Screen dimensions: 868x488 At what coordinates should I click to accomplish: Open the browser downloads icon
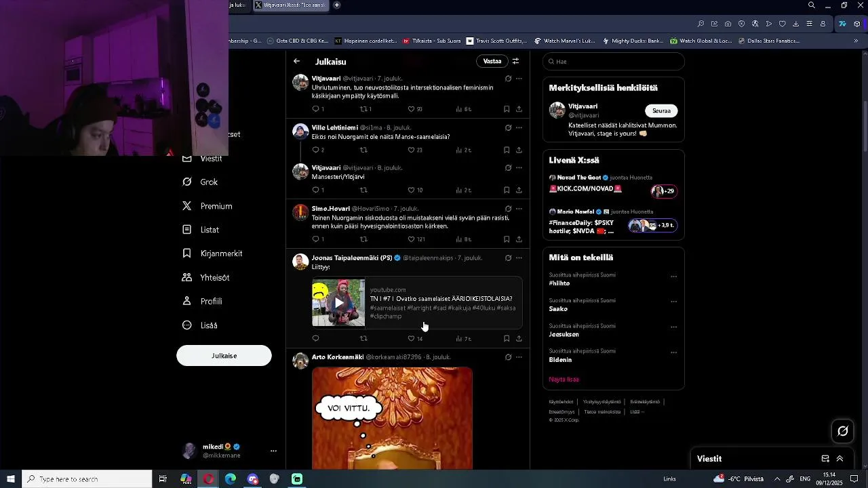tap(795, 24)
